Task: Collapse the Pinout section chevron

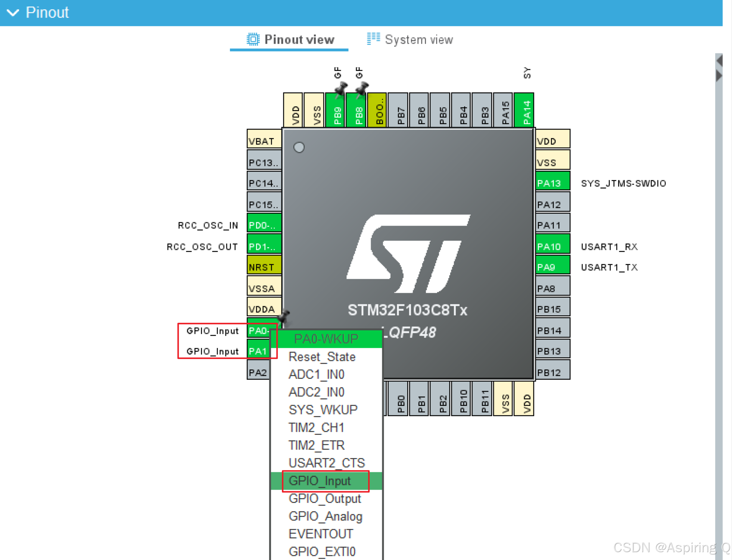Action: [x=13, y=13]
